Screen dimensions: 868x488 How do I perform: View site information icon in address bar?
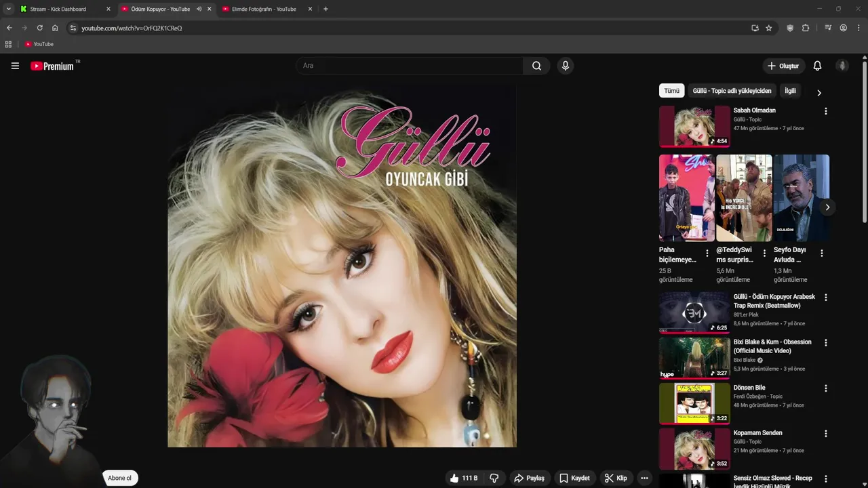[73, 28]
